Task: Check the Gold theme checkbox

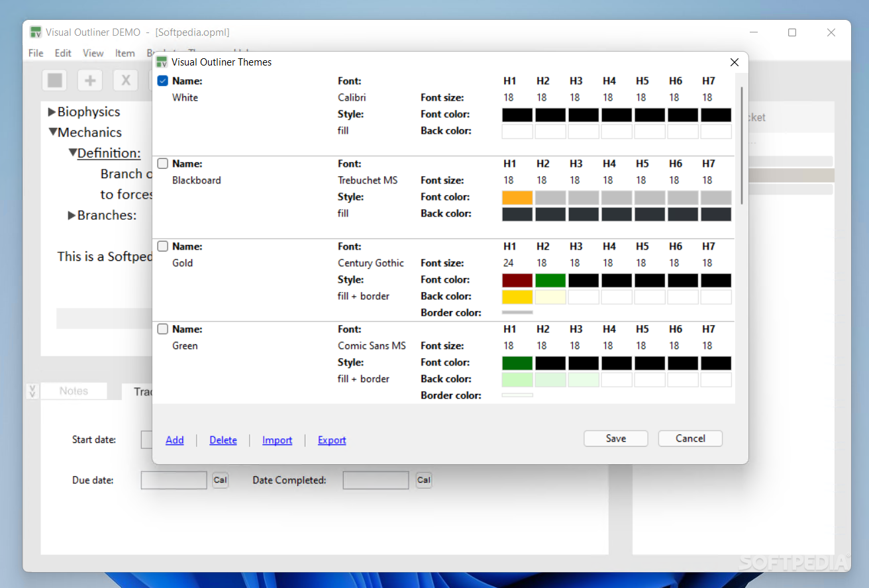Action: tap(163, 246)
